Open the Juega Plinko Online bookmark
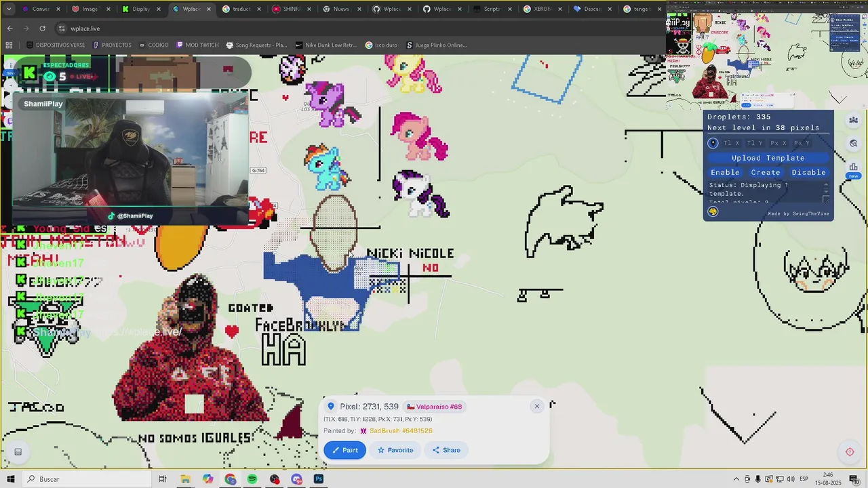This screenshot has height=488, width=868. pos(437,45)
